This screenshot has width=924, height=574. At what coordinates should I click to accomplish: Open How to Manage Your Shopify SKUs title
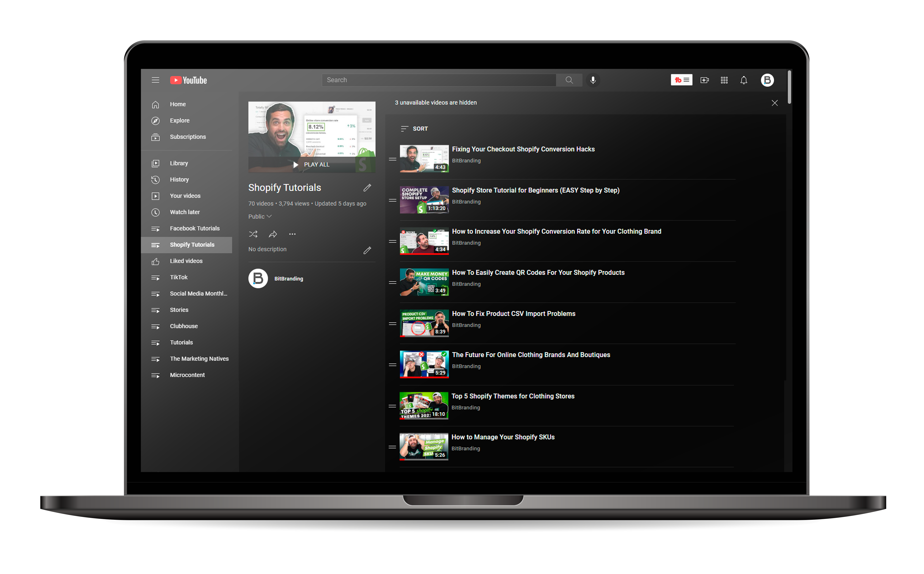pyautogui.click(x=503, y=437)
